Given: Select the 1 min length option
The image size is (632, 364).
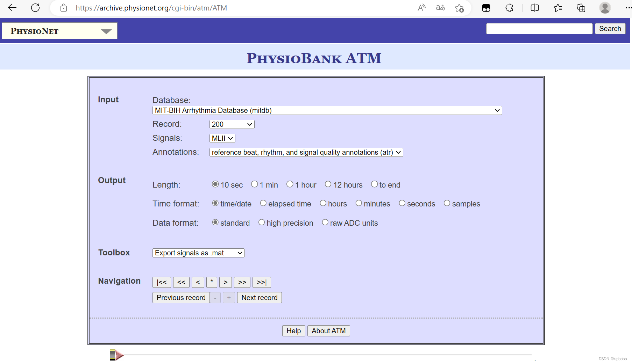Looking at the screenshot, I should click(255, 184).
